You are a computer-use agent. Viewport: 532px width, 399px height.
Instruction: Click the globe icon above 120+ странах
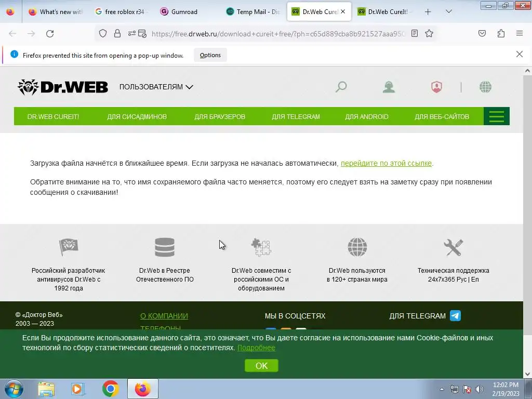point(357,247)
